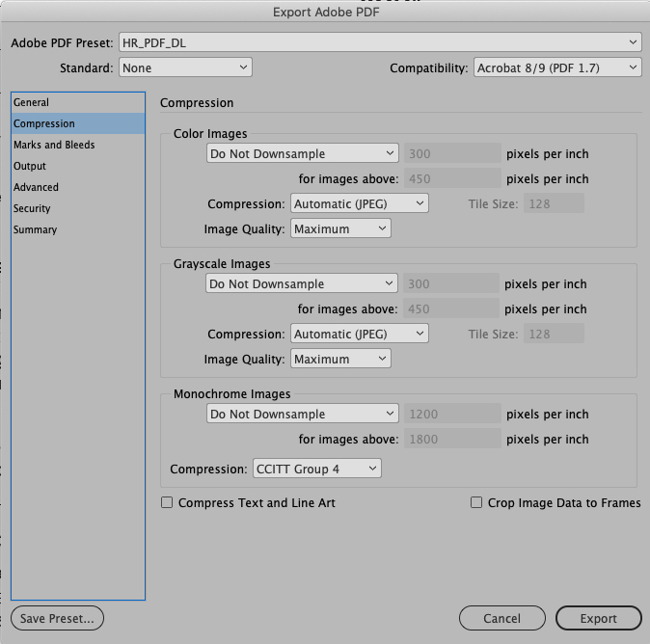Go to the Advanced section

(78, 187)
